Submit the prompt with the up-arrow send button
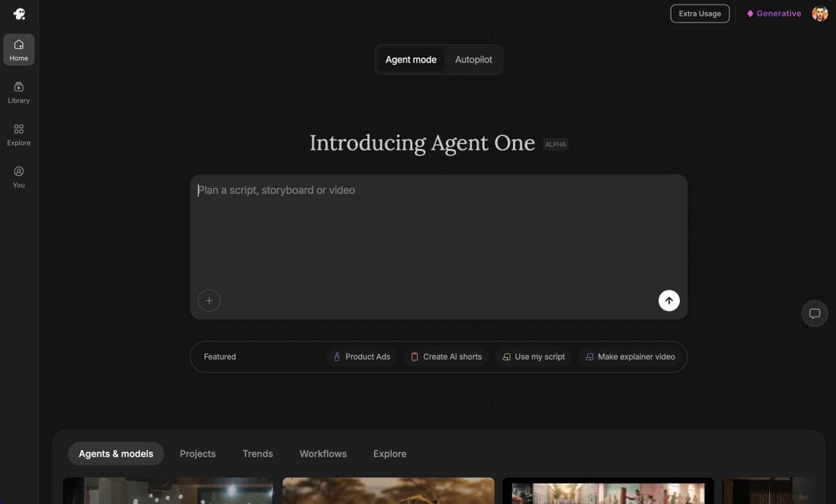836x504 pixels. (x=669, y=301)
